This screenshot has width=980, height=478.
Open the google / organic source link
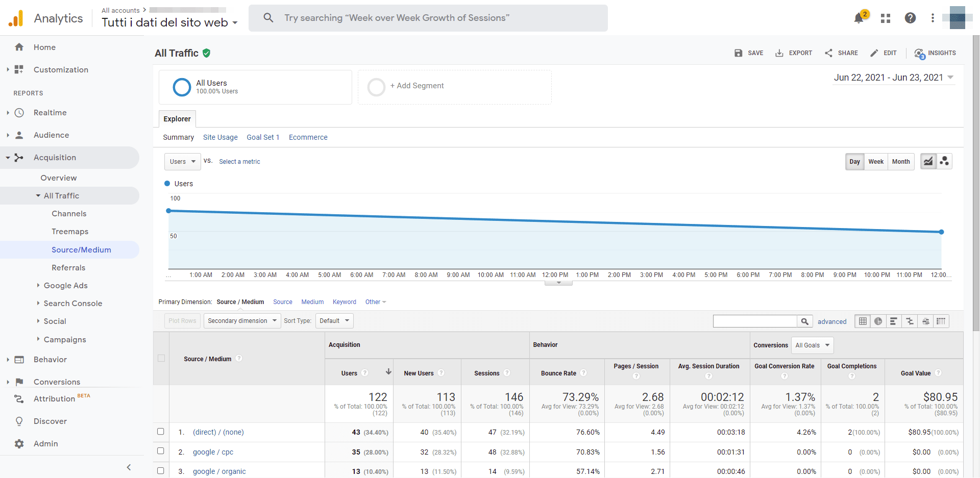point(219,471)
